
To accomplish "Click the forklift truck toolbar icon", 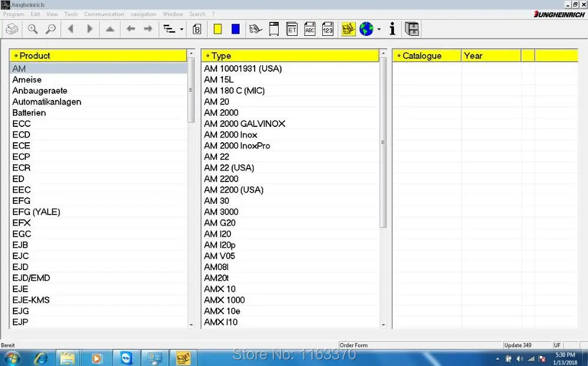I will click(x=256, y=29).
